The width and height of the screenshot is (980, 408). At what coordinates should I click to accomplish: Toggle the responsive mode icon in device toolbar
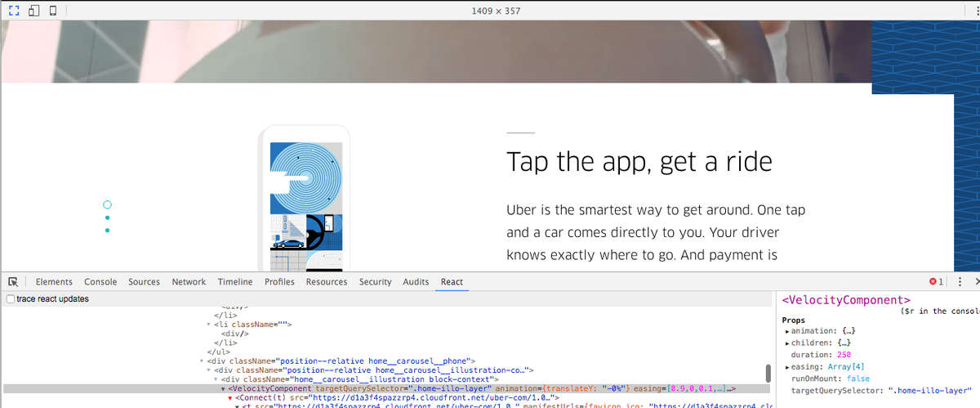coord(12,11)
